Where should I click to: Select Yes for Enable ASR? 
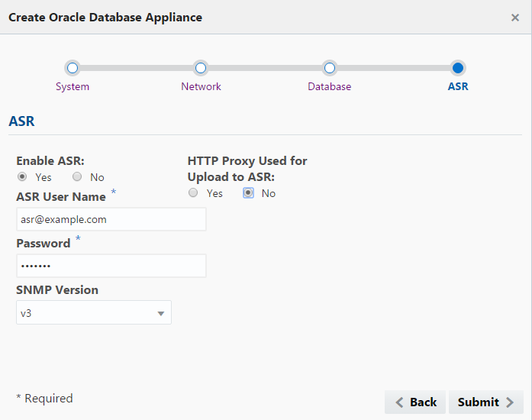click(23, 177)
